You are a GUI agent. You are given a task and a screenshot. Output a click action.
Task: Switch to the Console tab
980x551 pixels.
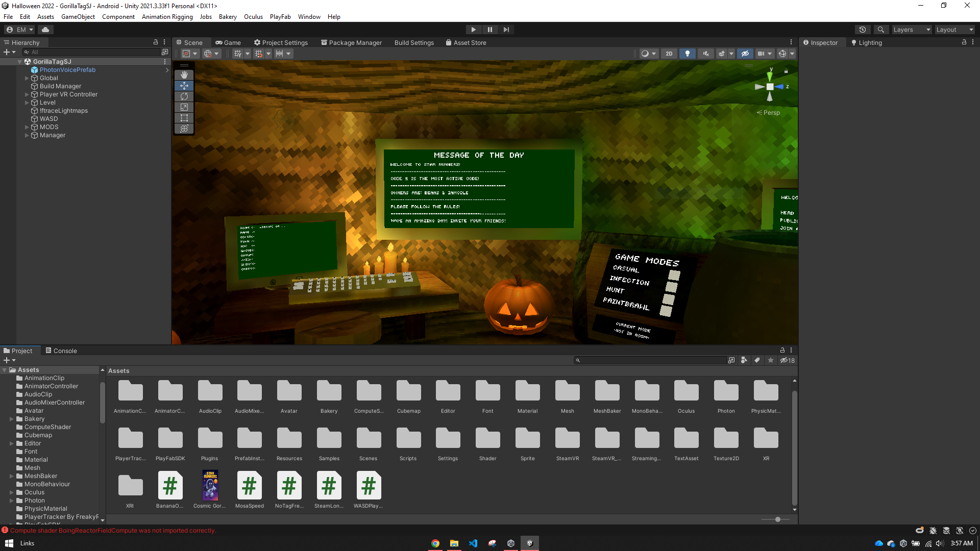61,350
